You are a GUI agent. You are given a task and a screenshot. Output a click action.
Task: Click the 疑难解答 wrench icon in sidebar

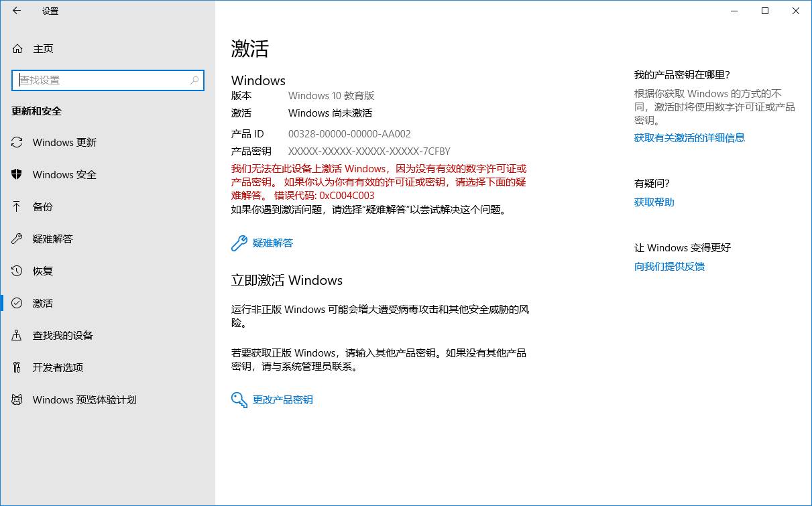(x=17, y=239)
